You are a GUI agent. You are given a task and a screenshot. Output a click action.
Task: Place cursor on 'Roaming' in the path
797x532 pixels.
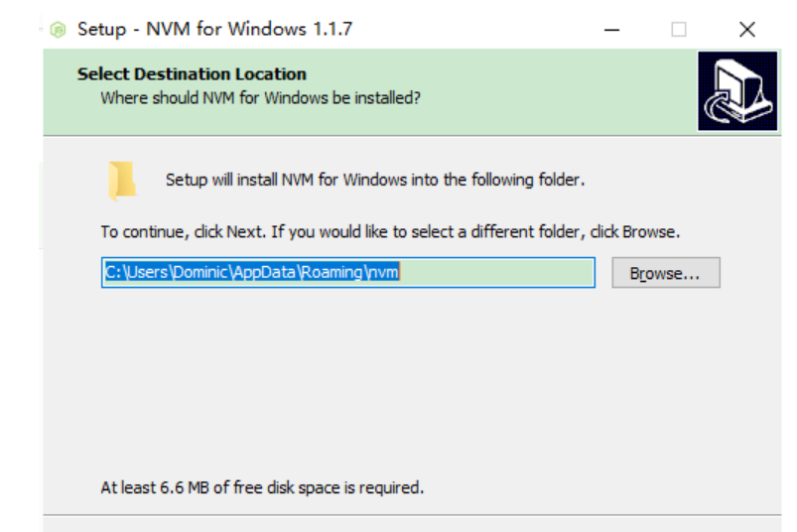click(332, 272)
